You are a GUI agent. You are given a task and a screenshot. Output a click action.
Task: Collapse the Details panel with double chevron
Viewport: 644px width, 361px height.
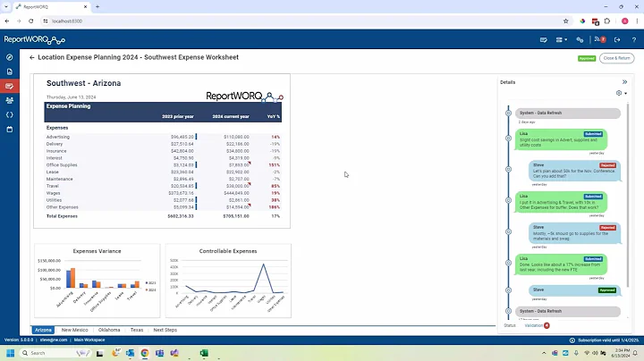pyautogui.click(x=624, y=82)
